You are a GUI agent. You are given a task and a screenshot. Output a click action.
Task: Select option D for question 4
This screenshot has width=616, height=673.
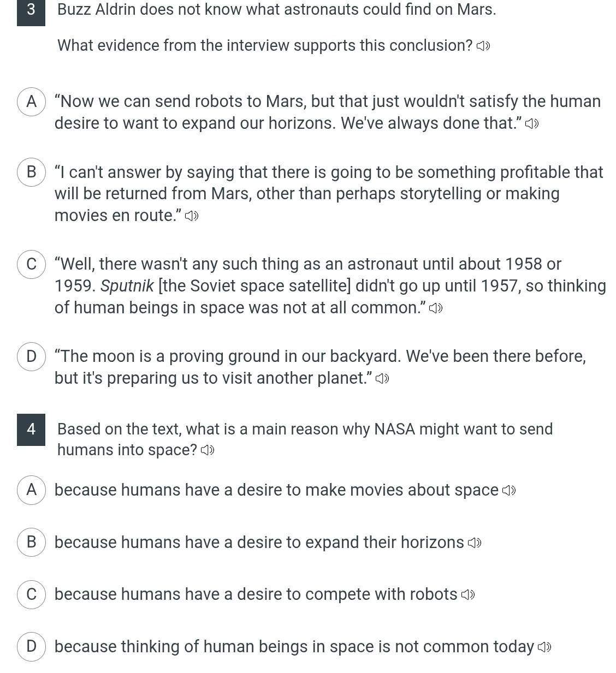tap(31, 647)
